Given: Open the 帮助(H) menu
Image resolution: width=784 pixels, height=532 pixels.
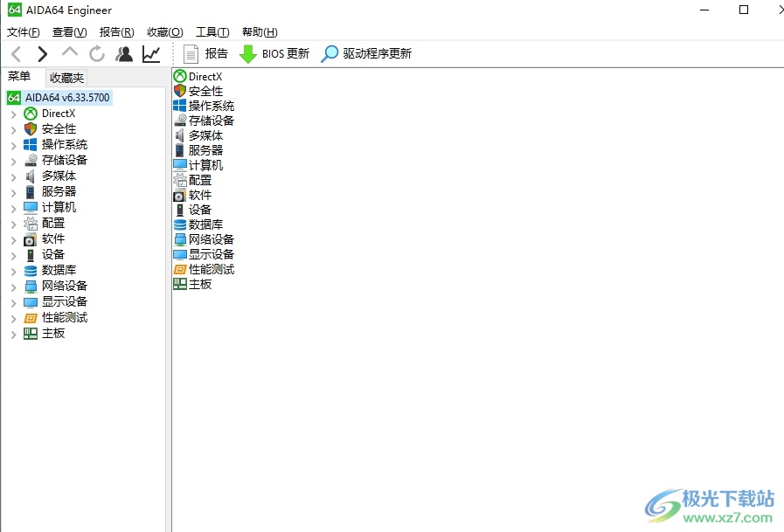Looking at the screenshot, I should tap(260, 32).
